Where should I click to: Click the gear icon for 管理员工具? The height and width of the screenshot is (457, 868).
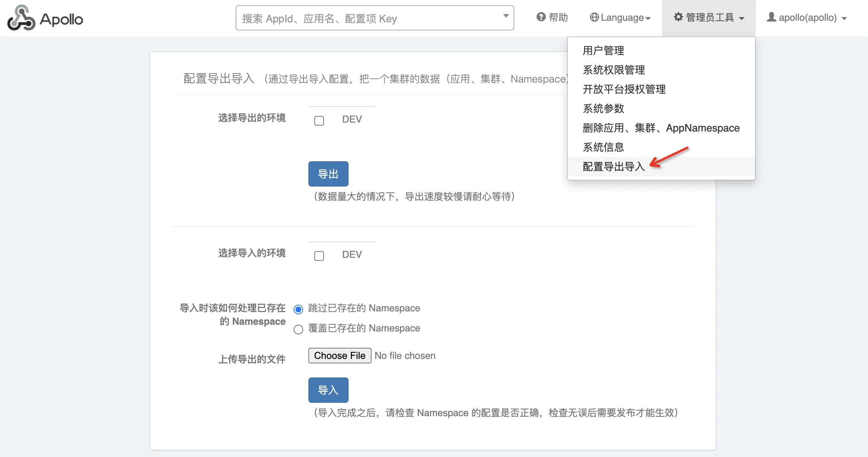(678, 17)
